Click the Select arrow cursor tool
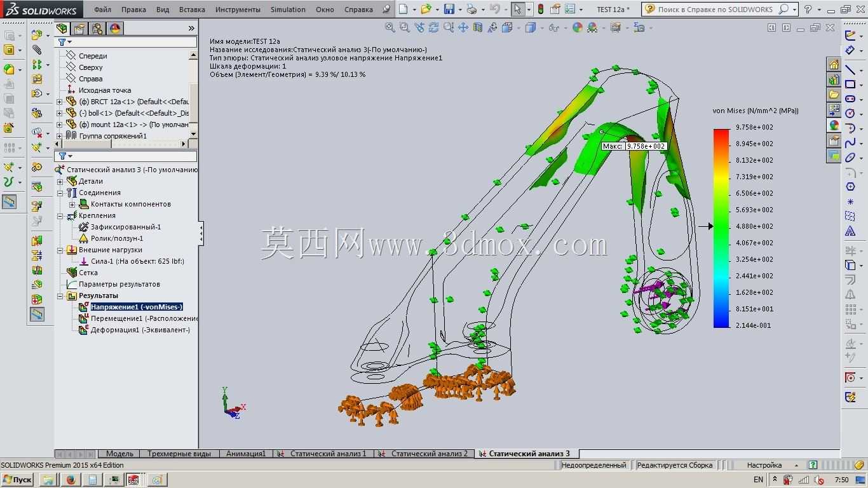868x488 pixels. coord(517,9)
